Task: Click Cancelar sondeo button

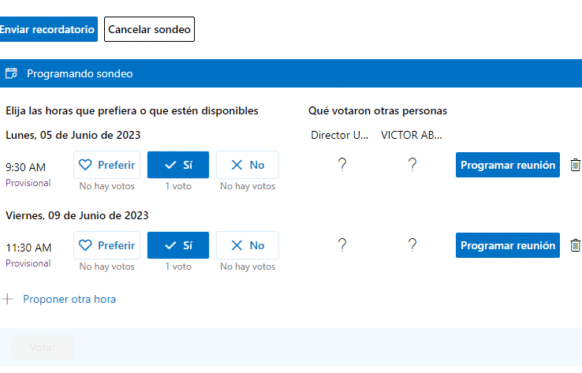Action: (149, 29)
